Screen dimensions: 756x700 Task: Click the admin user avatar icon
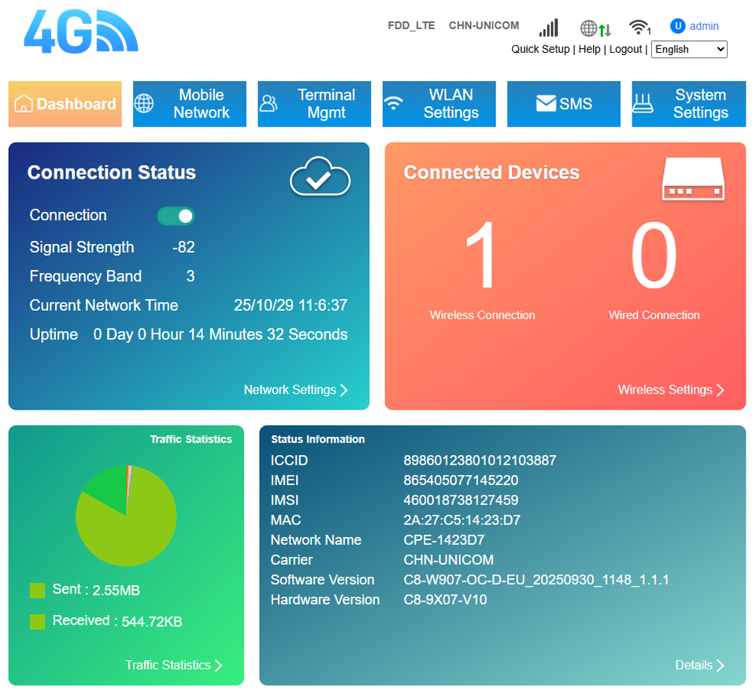[677, 26]
